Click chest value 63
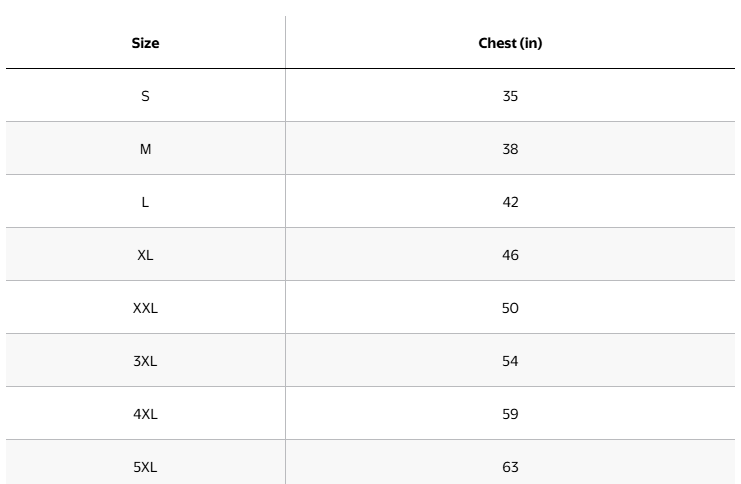This screenshot has width=741, height=484. click(510, 466)
